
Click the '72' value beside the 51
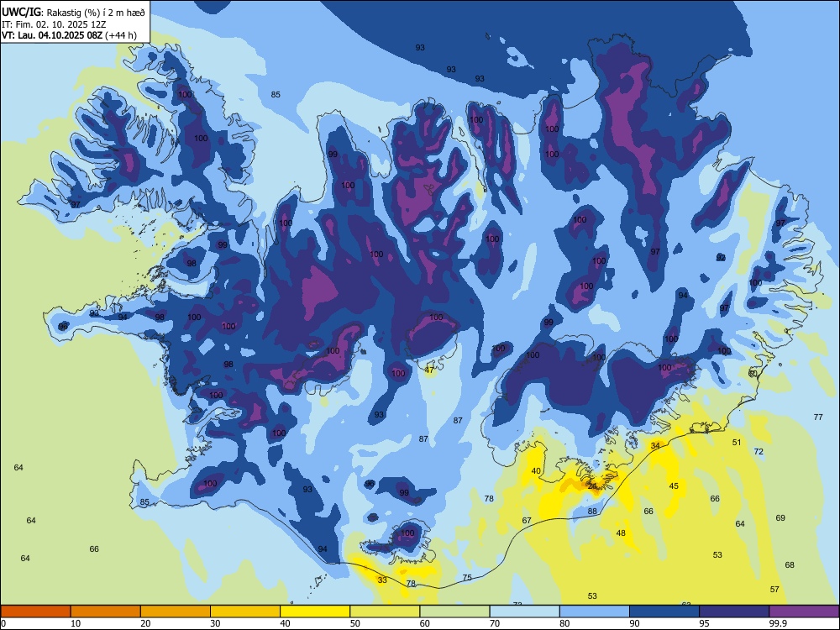[759, 452]
